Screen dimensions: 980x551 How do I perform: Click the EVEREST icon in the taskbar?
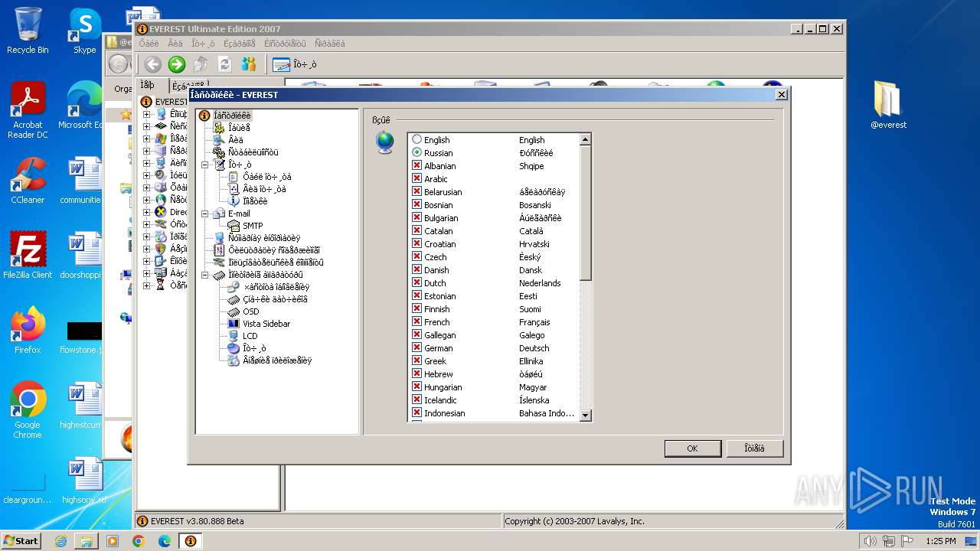point(190,541)
